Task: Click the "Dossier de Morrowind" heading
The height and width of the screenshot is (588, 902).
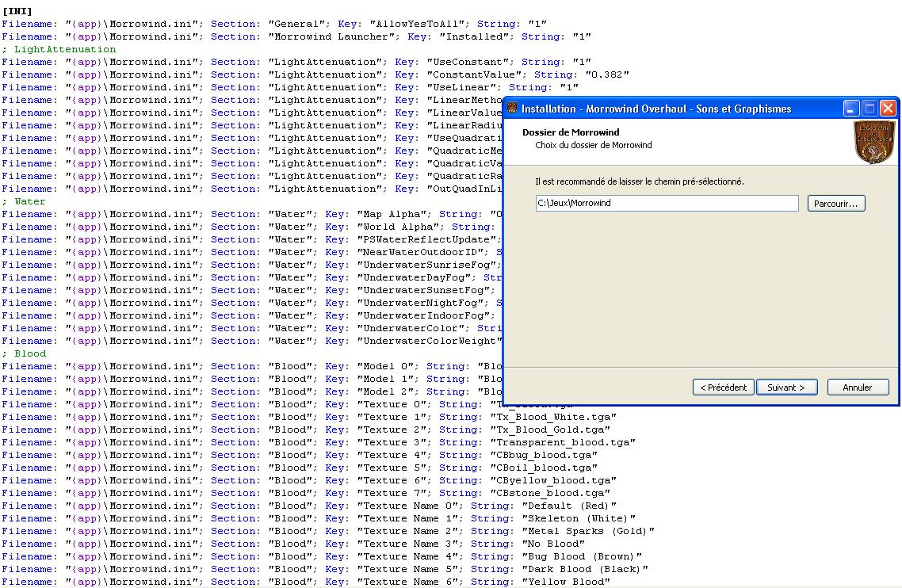Action: pos(571,132)
